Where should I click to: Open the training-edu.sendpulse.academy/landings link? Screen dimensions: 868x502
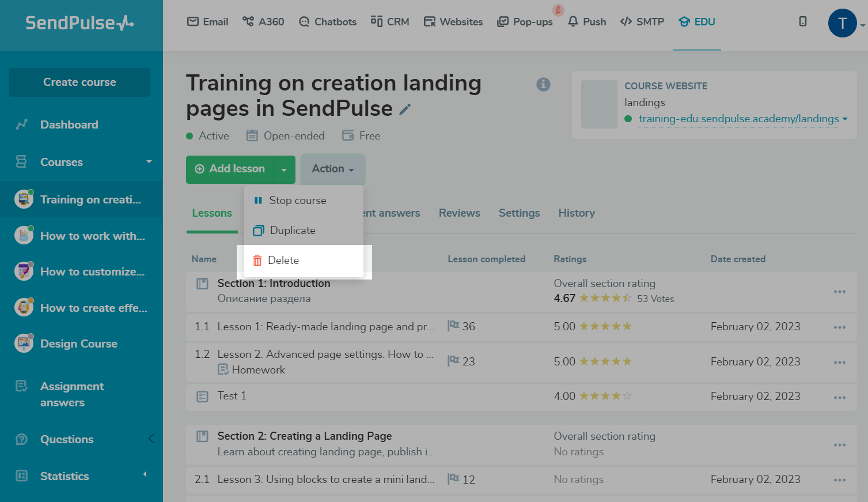(x=738, y=119)
